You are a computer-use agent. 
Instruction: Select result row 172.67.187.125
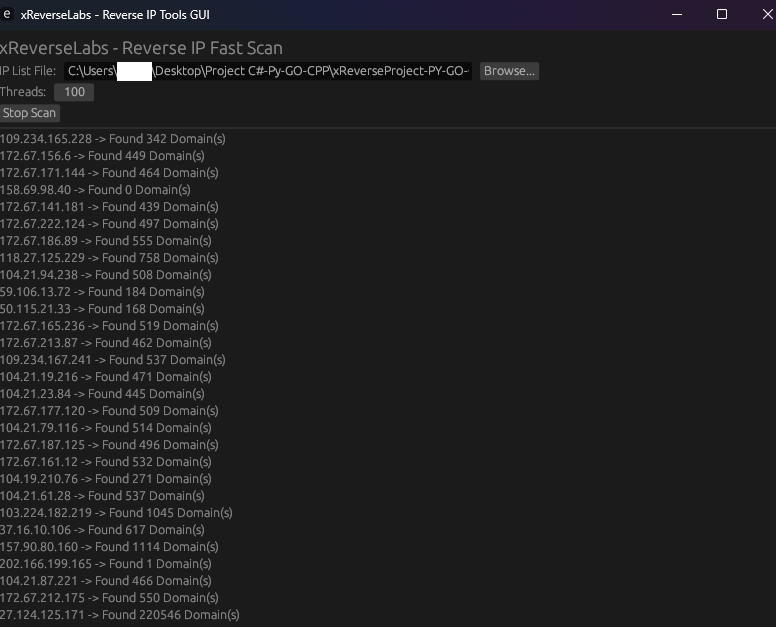[x=109, y=444]
